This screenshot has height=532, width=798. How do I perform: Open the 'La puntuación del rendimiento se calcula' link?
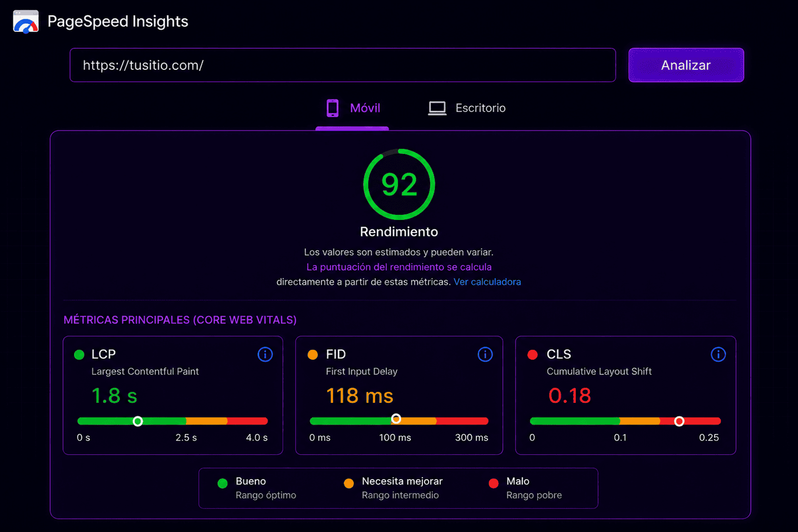click(399, 267)
